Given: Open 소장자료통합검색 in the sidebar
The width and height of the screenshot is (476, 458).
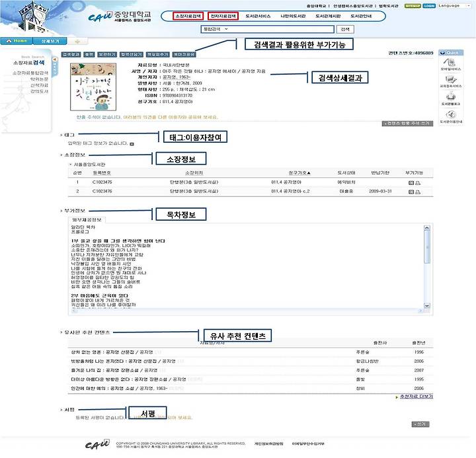Looking at the screenshot, I should click(x=30, y=73).
